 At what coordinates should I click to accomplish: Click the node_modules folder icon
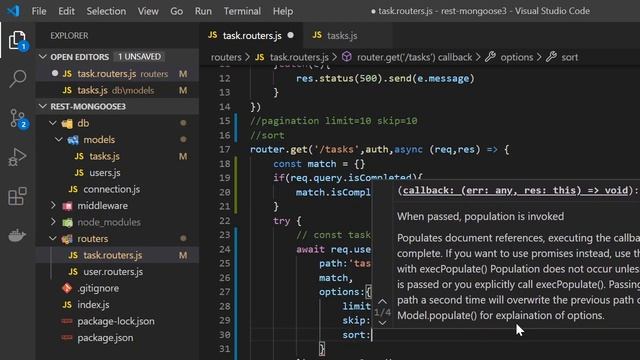click(x=67, y=222)
